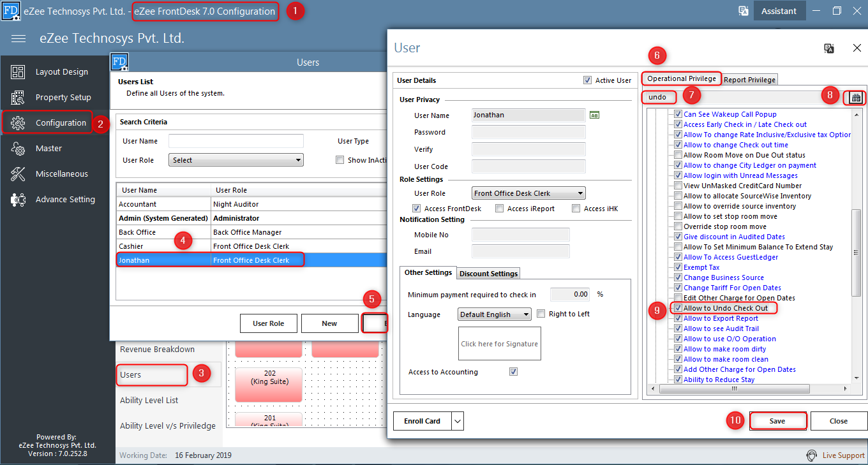Toggle the Active User checkbox

click(587, 80)
